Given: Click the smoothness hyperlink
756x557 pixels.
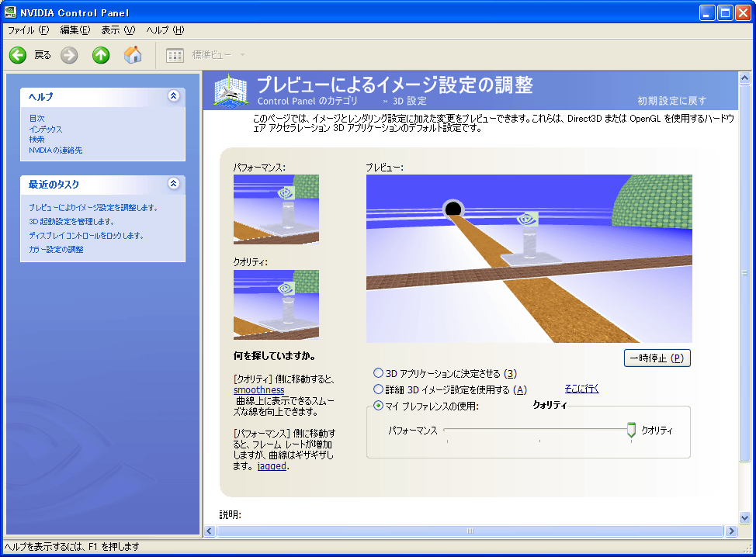Looking at the screenshot, I should (x=259, y=389).
